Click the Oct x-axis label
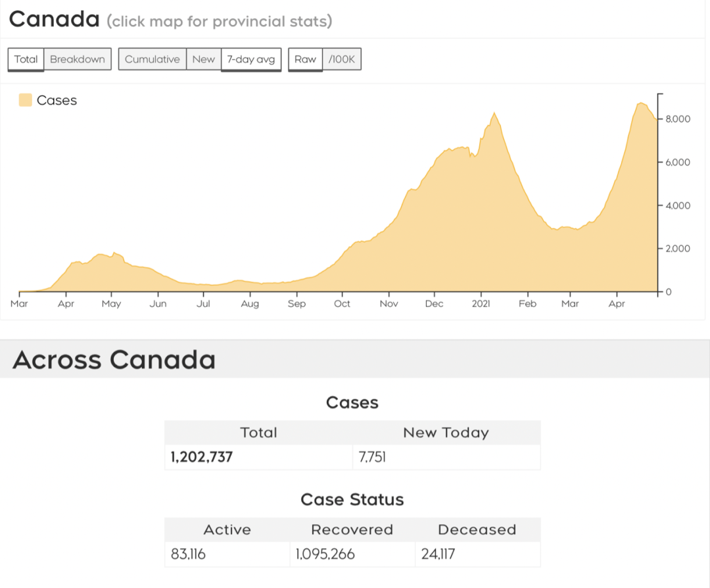Image resolution: width=710 pixels, height=588 pixels. tap(342, 303)
